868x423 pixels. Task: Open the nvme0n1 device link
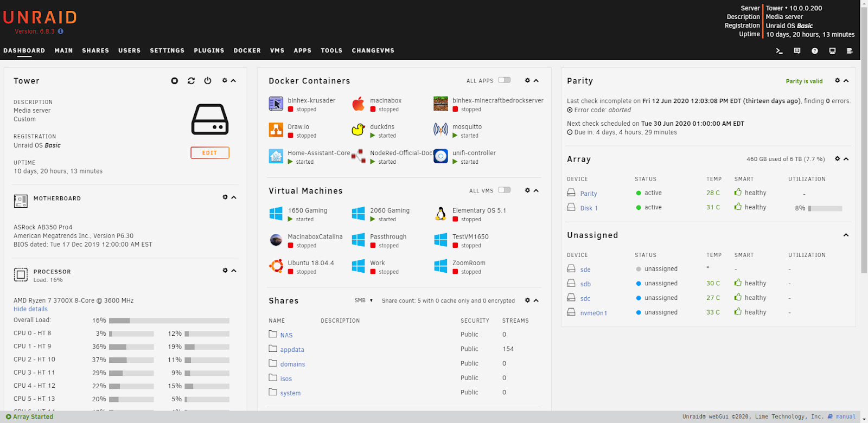pos(593,313)
